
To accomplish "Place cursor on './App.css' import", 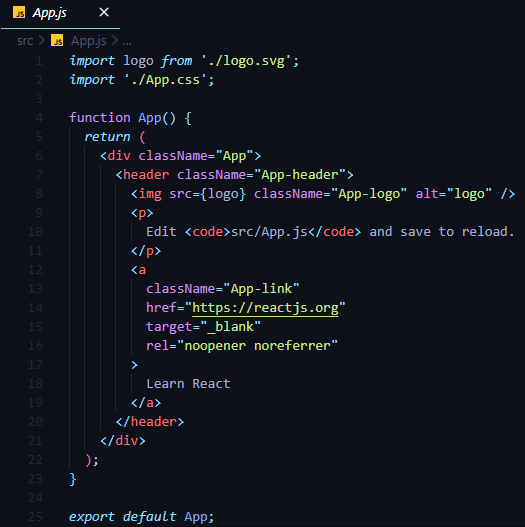I will (166, 80).
